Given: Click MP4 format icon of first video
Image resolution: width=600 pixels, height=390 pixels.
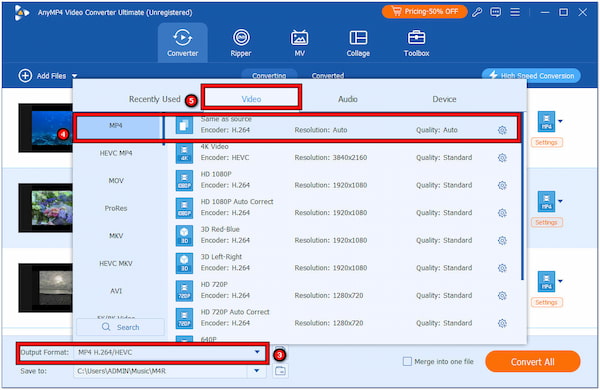Looking at the screenshot, I should [546, 122].
